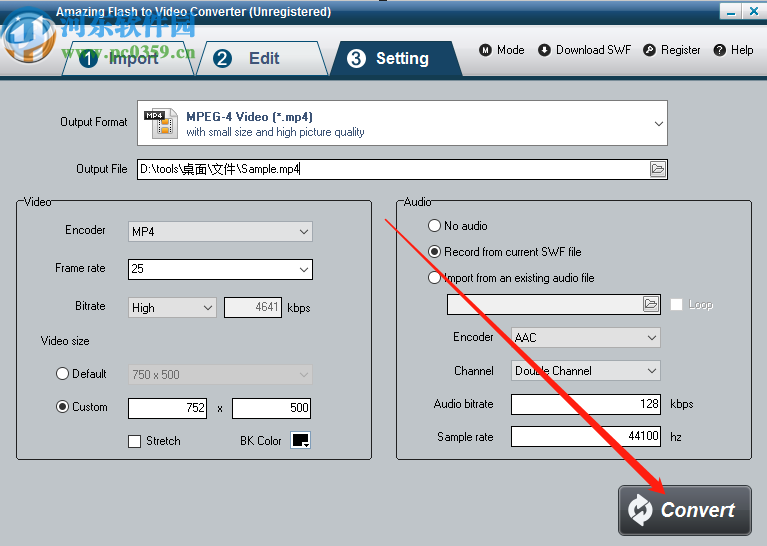Click the Convert button
767x546 pixels.
(x=684, y=510)
